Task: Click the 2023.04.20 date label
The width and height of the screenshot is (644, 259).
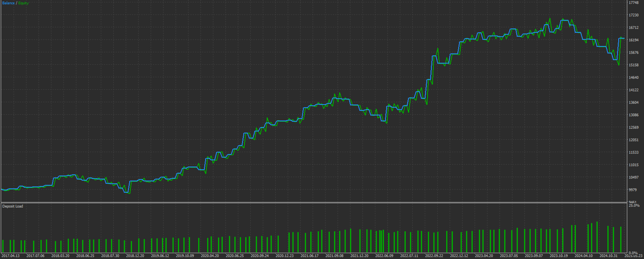Action: pos(484,256)
